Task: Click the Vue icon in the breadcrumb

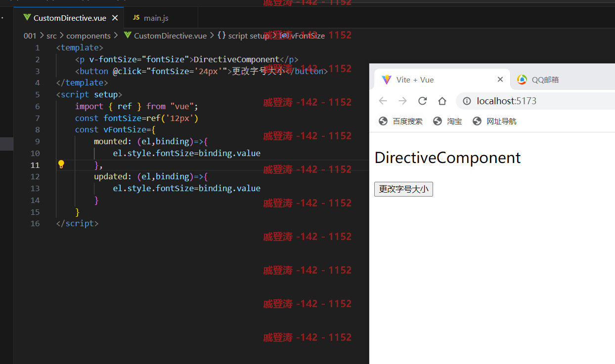Action: (x=128, y=36)
